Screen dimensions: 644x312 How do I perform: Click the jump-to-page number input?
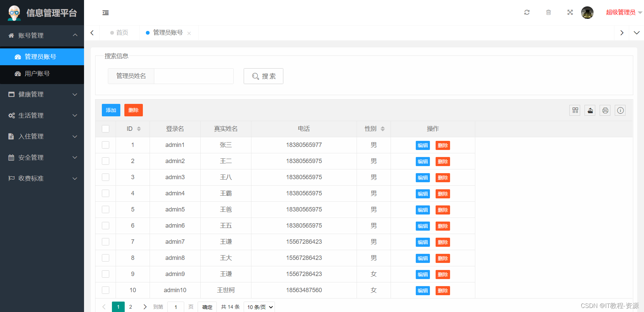coord(175,307)
